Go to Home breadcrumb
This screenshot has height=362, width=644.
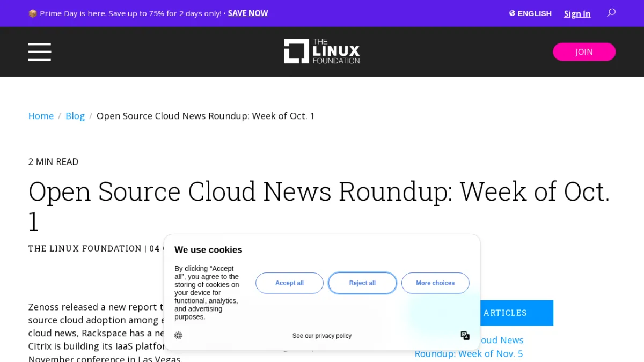coord(41,116)
